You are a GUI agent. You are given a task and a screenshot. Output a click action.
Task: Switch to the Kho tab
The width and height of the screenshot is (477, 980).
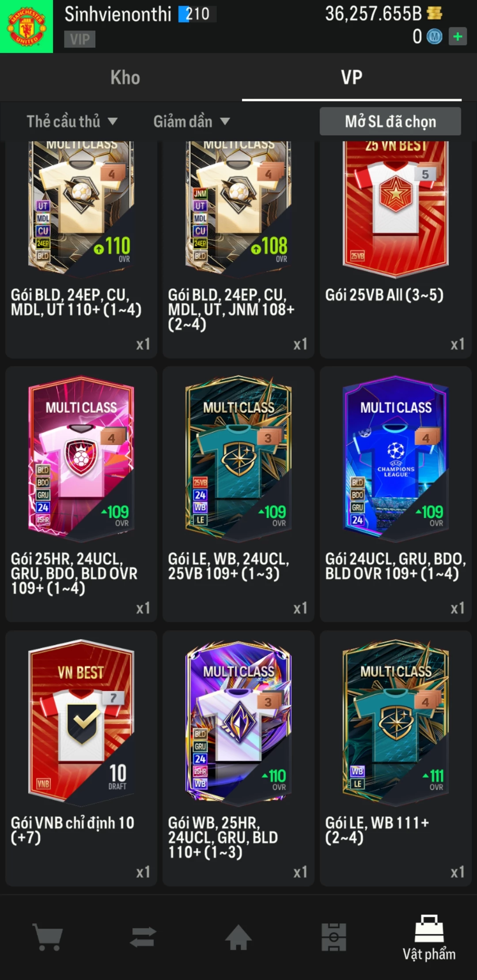coord(125,77)
